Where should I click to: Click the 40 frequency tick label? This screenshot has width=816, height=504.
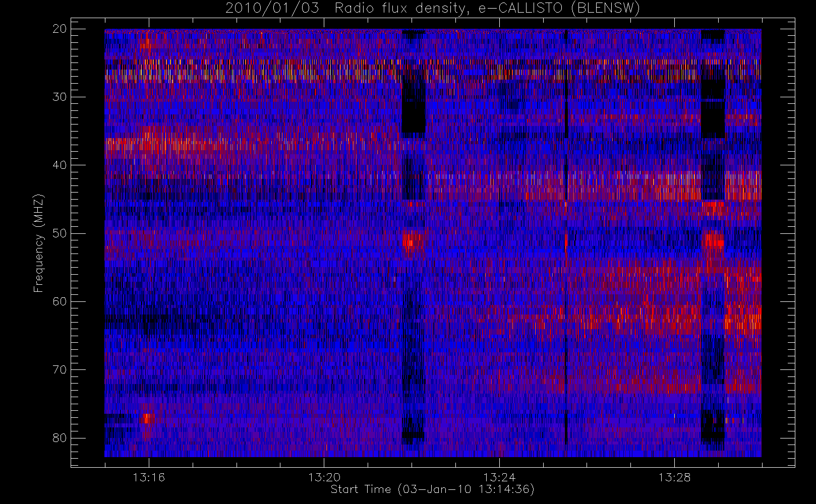click(x=60, y=165)
